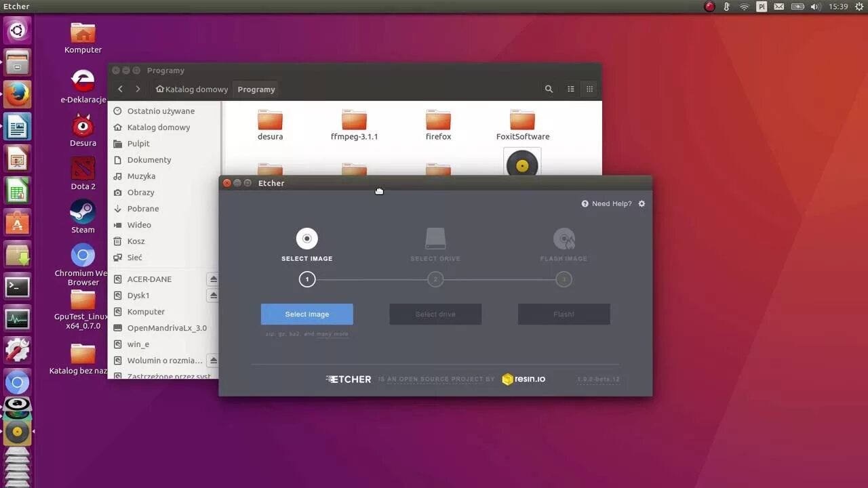Image resolution: width=868 pixels, height=488 pixels.
Task: Switch file manager to list view
Action: (x=571, y=89)
